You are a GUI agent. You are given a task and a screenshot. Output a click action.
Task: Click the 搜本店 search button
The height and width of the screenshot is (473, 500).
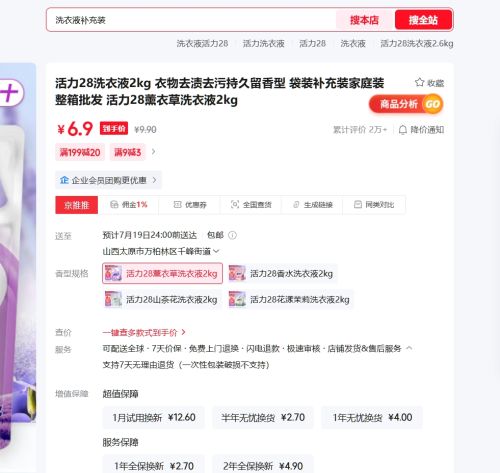pos(364,20)
